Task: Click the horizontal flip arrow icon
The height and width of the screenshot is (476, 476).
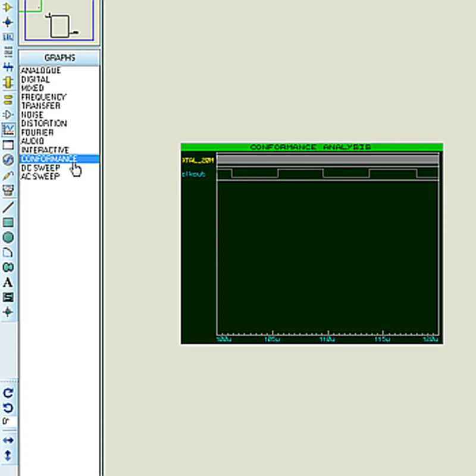Action: click(x=8, y=440)
